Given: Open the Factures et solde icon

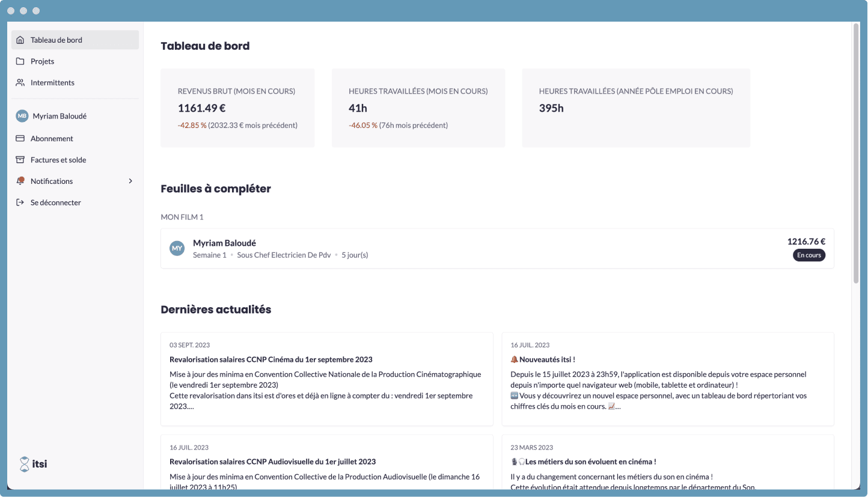Looking at the screenshot, I should 21,159.
